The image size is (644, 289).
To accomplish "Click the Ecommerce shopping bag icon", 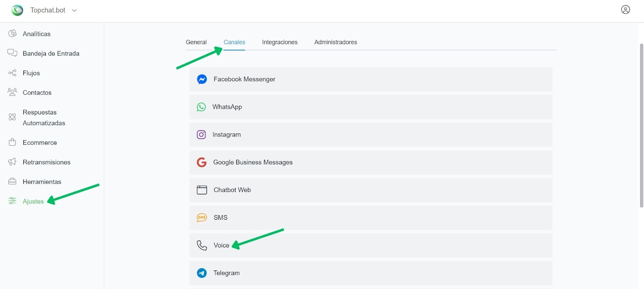I will (12, 142).
